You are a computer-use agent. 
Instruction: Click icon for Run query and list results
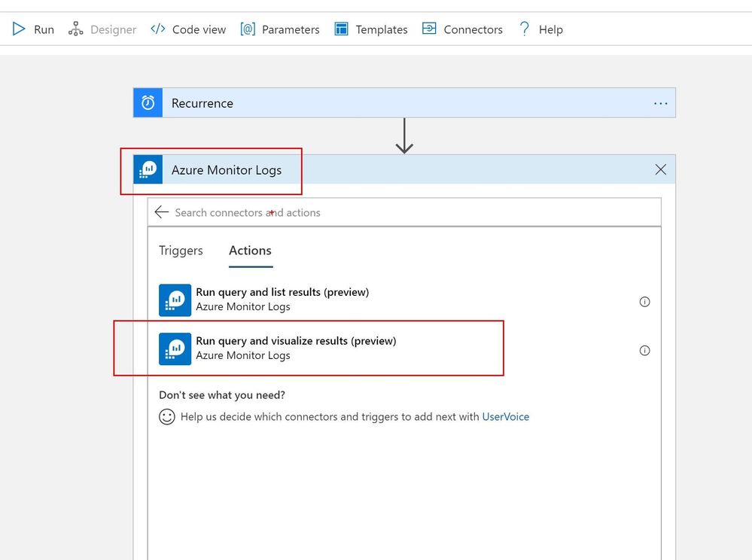pyautogui.click(x=175, y=300)
